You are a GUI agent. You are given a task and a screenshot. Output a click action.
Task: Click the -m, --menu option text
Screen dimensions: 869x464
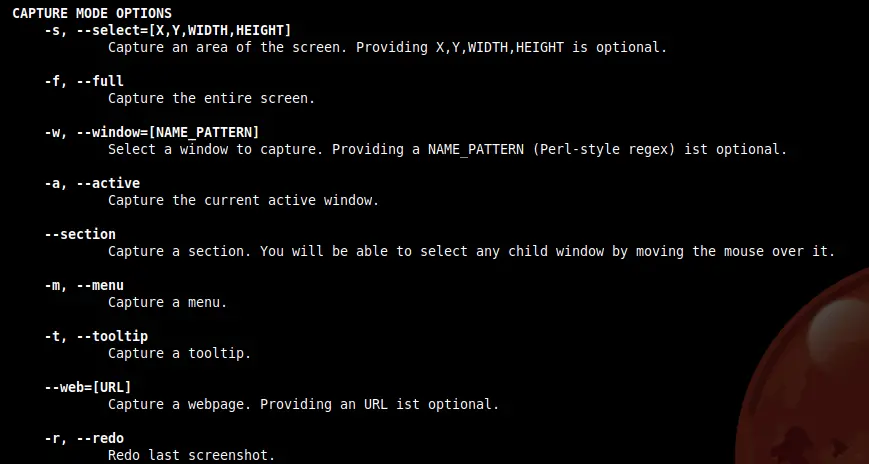(x=84, y=285)
